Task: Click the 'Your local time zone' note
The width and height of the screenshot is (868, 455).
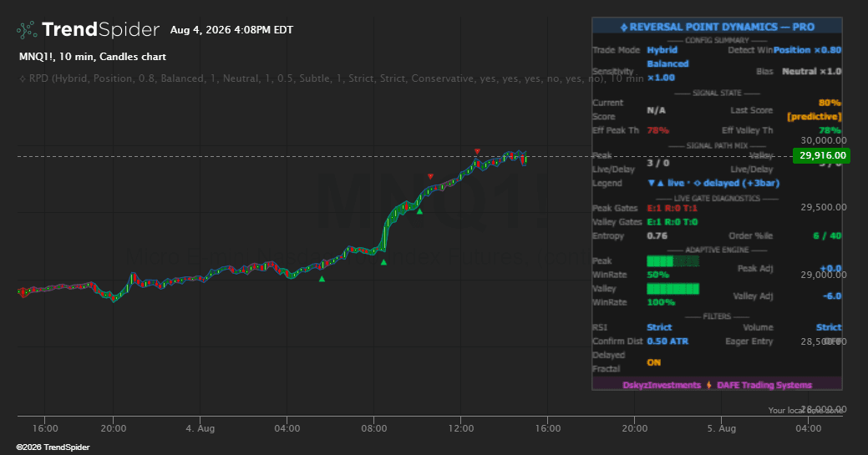Action: tap(805, 410)
